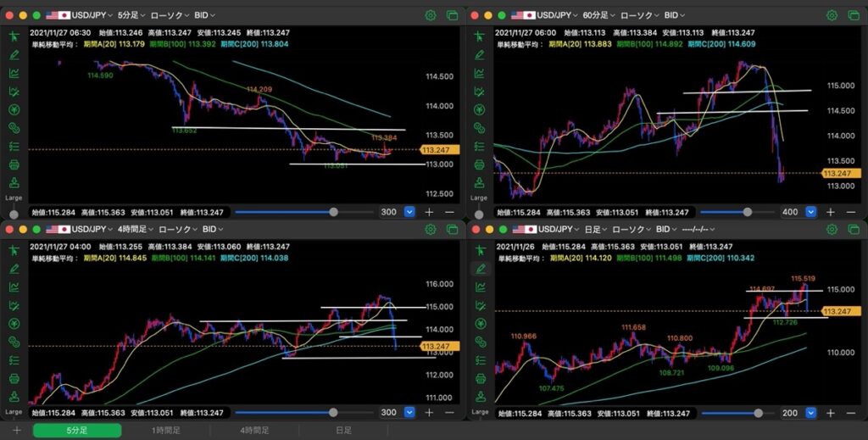This screenshot has width=868, height=440.
Task: Click the print icon in 60分足 window
Action: tap(480, 164)
